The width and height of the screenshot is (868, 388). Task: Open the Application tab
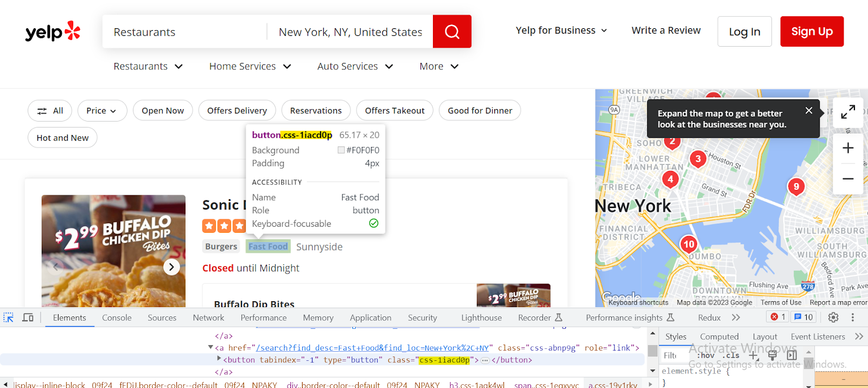[371, 317]
